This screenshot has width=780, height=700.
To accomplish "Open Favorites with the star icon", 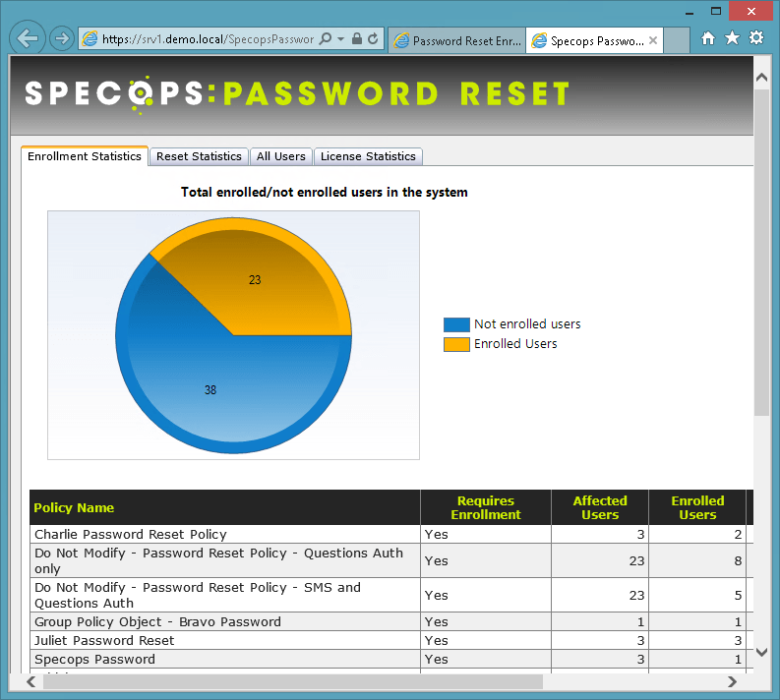I will coord(732,38).
